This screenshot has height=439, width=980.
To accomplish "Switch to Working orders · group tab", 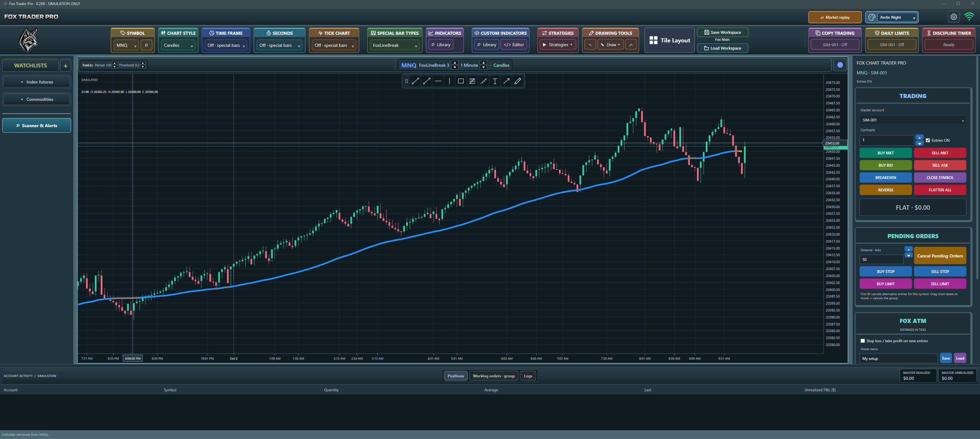I will pyautogui.click(x=493, y=376).
